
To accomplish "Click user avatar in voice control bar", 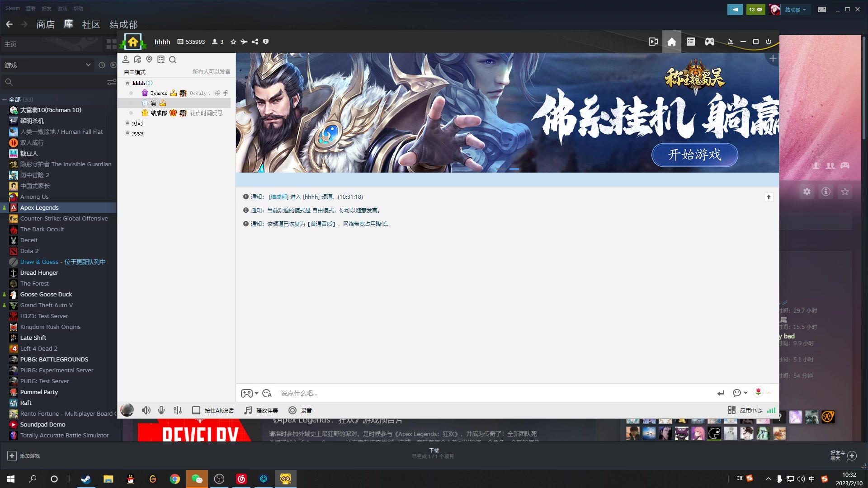I will [x=127, y=410].
